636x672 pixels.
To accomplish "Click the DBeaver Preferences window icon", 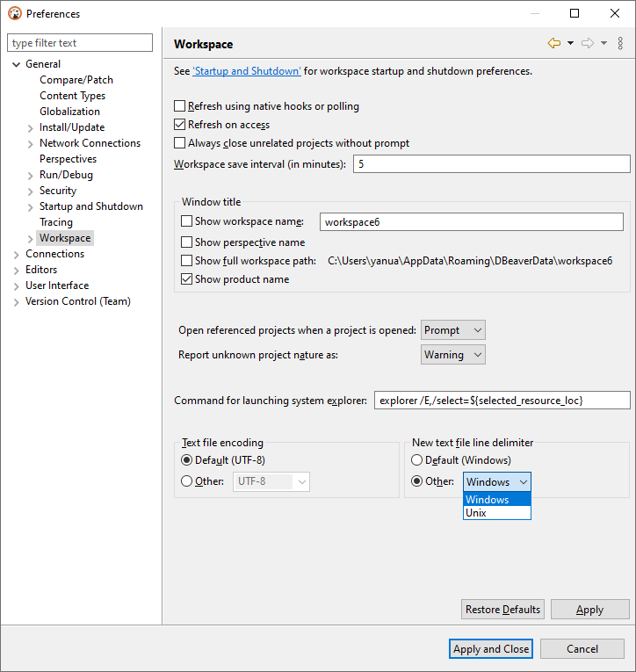I will (15, 14).
